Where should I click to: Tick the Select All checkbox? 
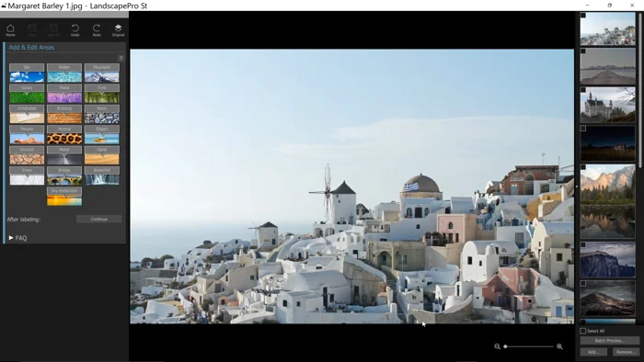582,331
